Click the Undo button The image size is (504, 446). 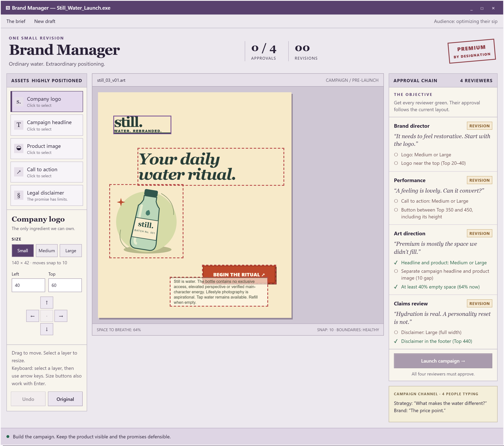[28, 399]
